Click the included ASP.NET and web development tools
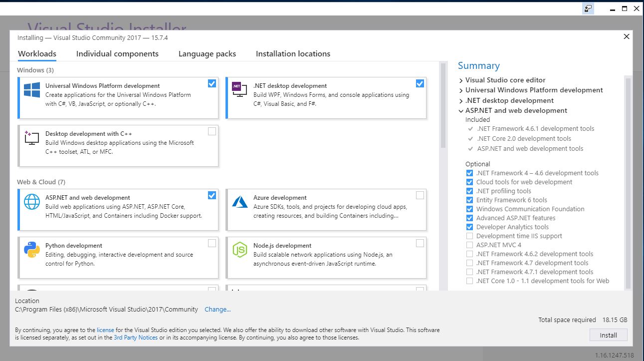The height and width of the screenshot is (361, 644). coord(530,149)
